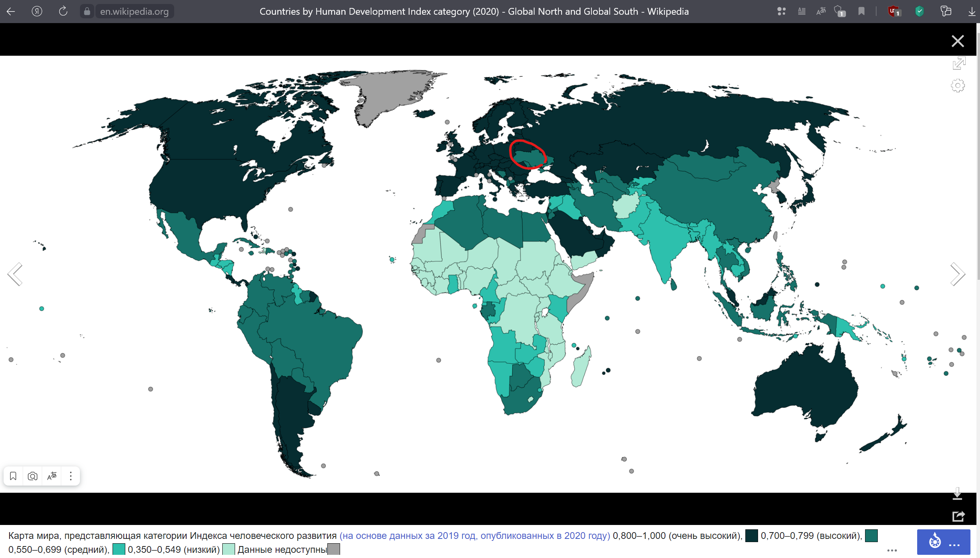
Task: Click the very high HDI color swatch
Action: 751,536
